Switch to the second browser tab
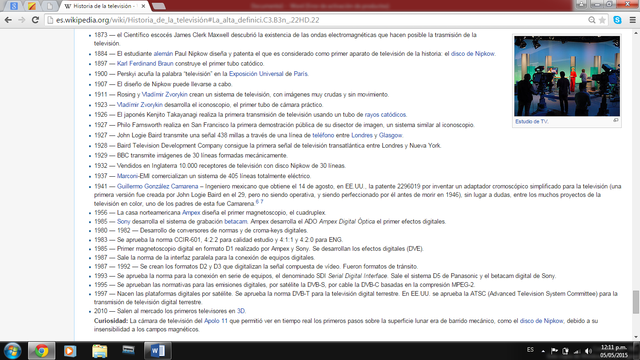This screenshot has height=360, width=640. click(x=31, y=6)
